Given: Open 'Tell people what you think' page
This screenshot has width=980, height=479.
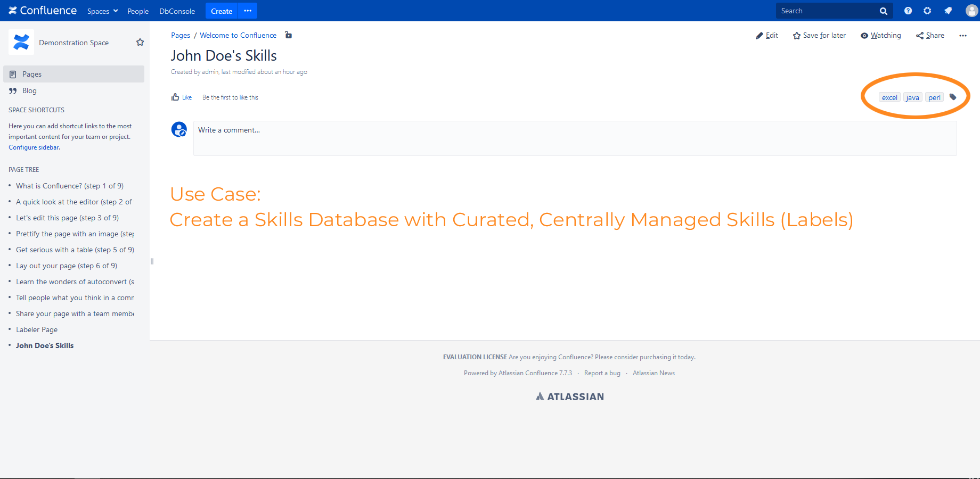Looking at the screenshot, I should (x=75, y=298).
